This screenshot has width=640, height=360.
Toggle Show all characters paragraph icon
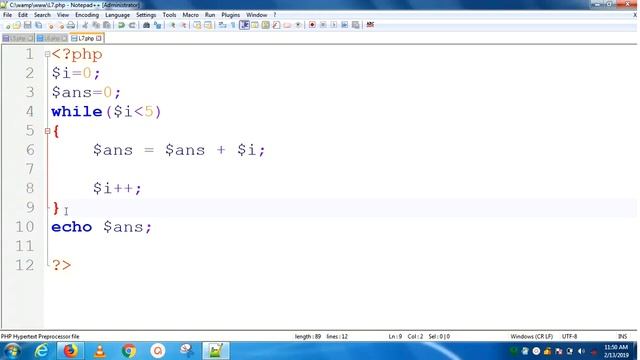point(233,25)
